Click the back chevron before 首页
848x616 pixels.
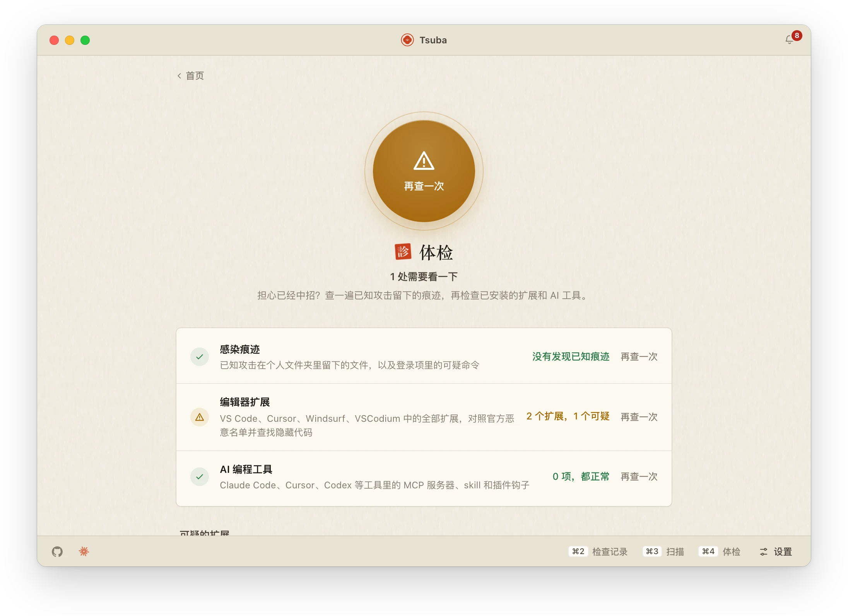click(x=179, y=76)
